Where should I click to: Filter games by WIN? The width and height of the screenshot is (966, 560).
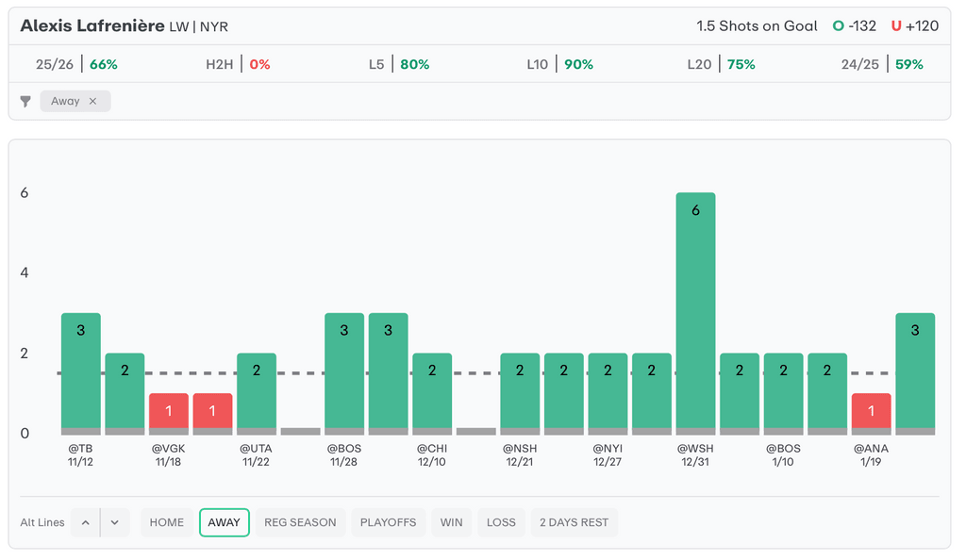452,522
